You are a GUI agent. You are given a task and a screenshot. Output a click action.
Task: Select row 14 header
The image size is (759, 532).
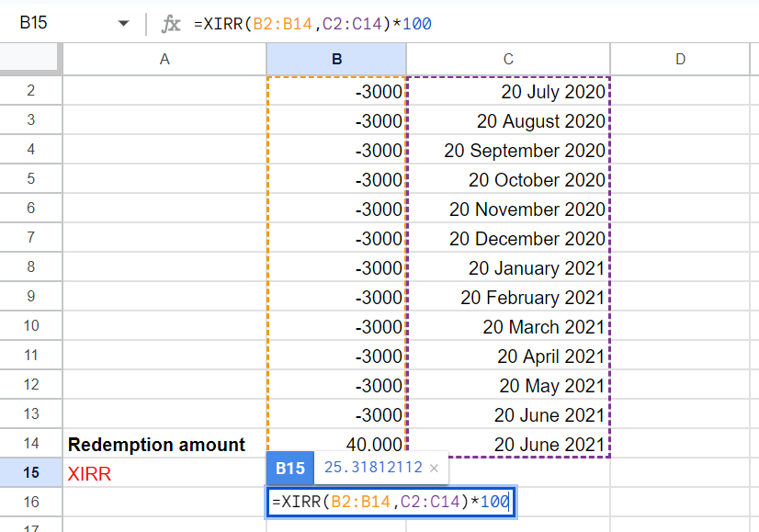pos(30,445)
